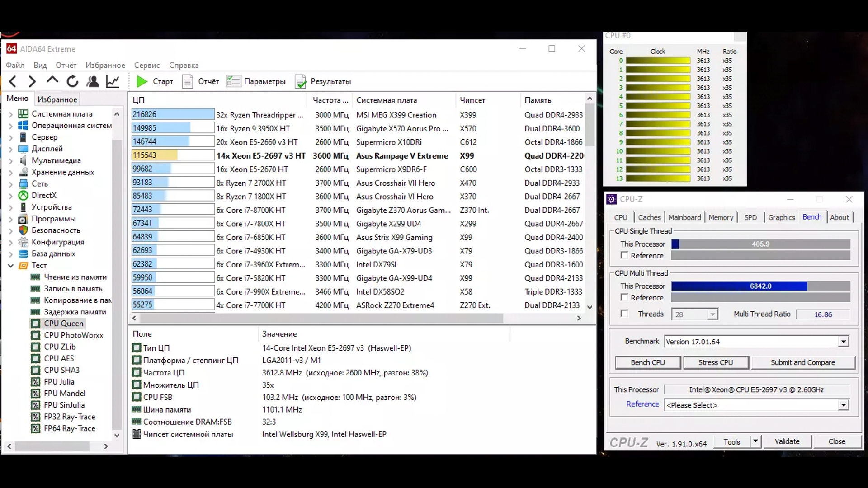Open the Сервис menu in AIDA64
The height and width of the screenshot is (488, 868).
tap(147, 65)
